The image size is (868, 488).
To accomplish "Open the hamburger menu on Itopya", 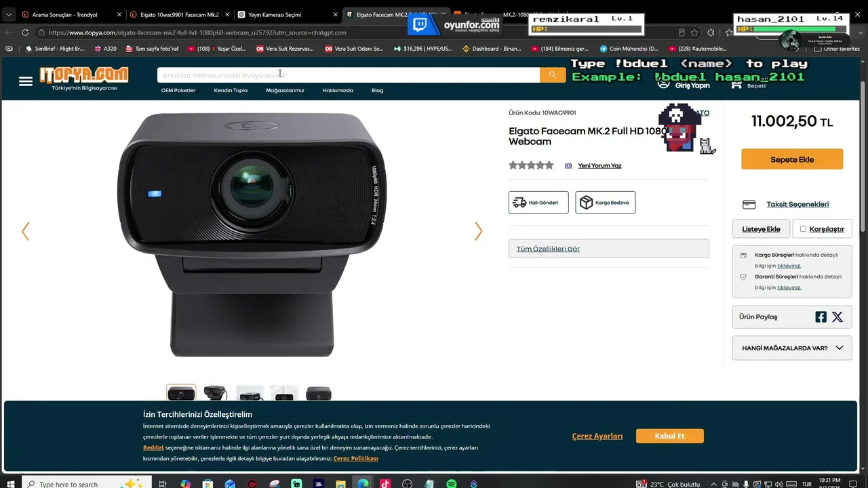I will point(26,81).
